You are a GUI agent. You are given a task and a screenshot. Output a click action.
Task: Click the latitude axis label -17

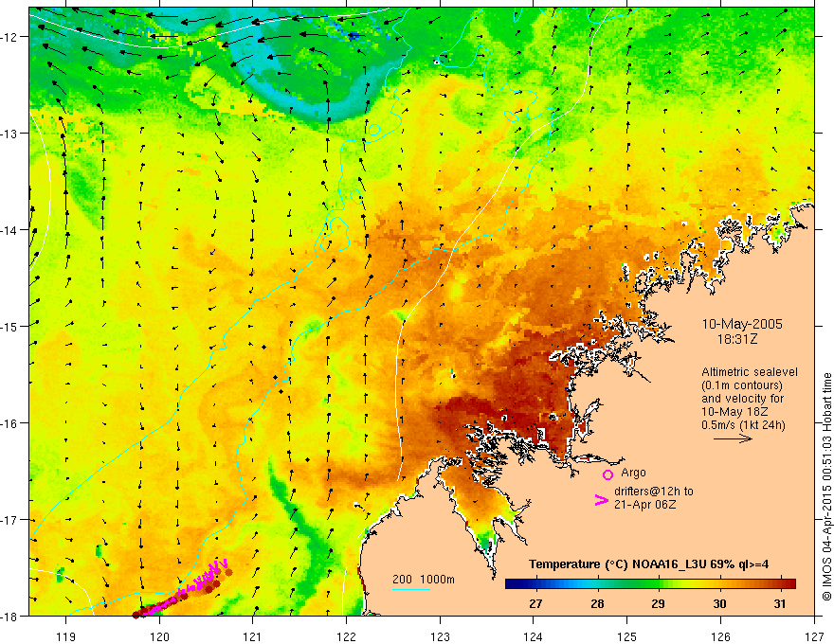[x=10, y=520]
